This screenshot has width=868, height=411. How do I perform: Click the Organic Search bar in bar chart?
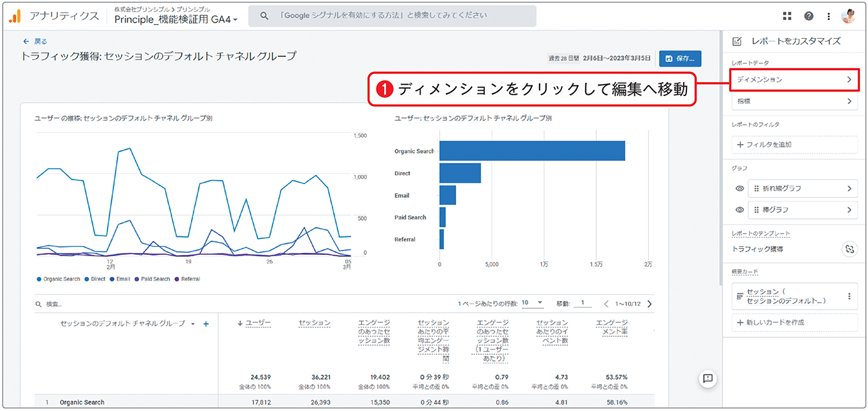pos(532,151)
